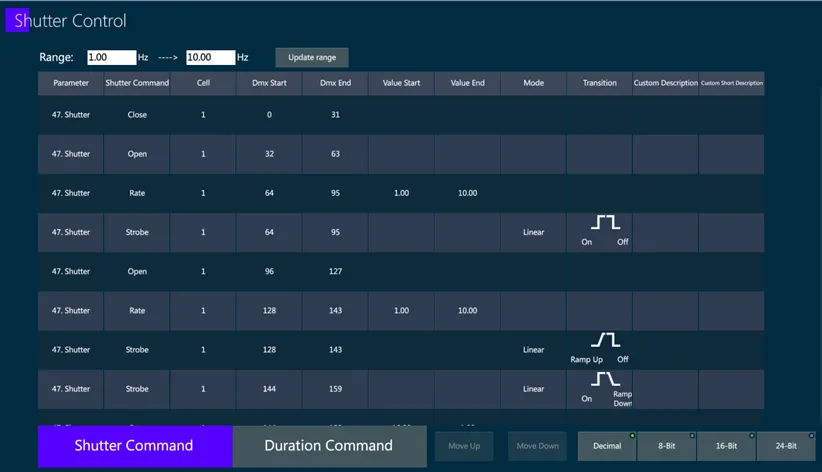Click the Move Down button
Viewport: 822px width, 472px height.
coord(537,446)
